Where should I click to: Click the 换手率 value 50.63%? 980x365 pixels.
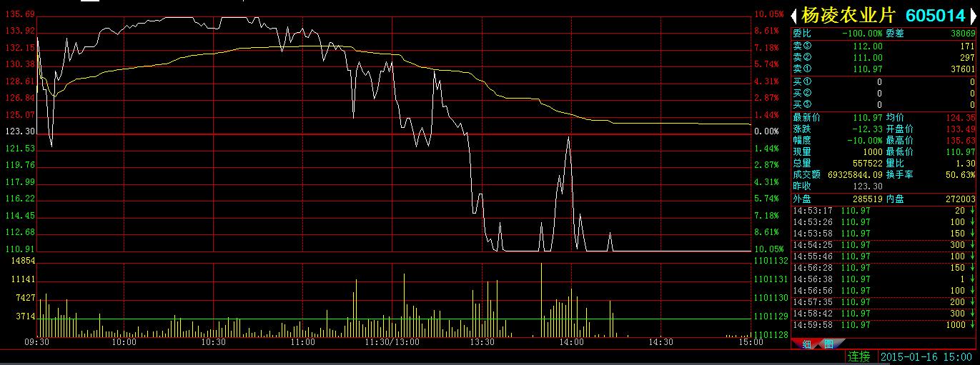pyautogui.click(x=961, y=174)
